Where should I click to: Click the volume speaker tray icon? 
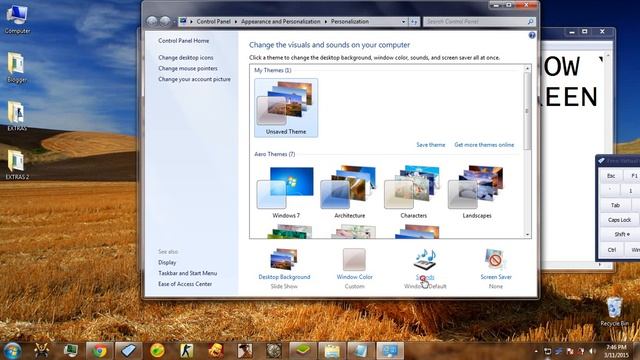point(592,351)
